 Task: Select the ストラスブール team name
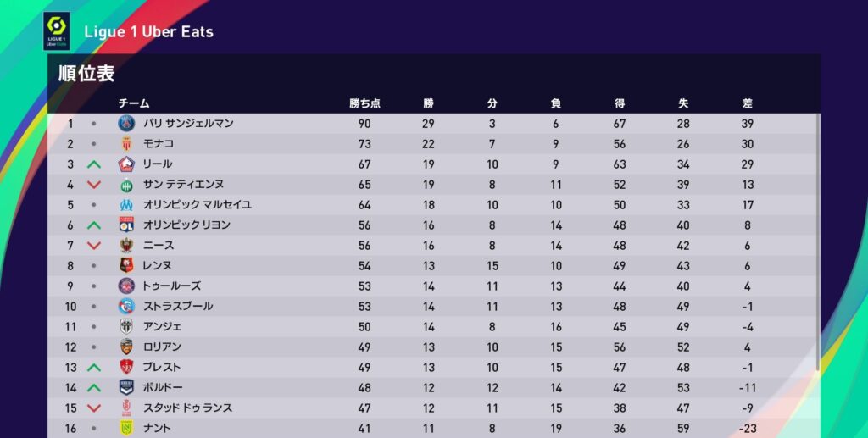tap(177, 307)
